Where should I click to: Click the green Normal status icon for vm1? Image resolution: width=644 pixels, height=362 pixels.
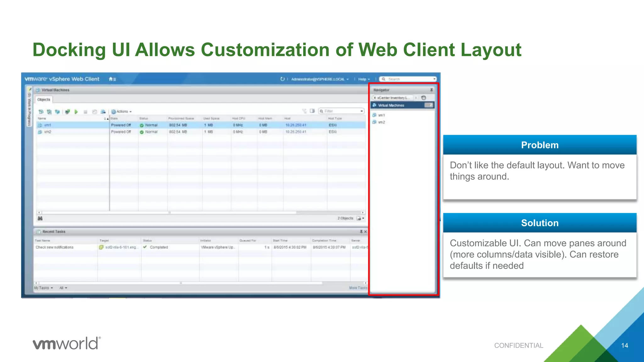[142, 125]
